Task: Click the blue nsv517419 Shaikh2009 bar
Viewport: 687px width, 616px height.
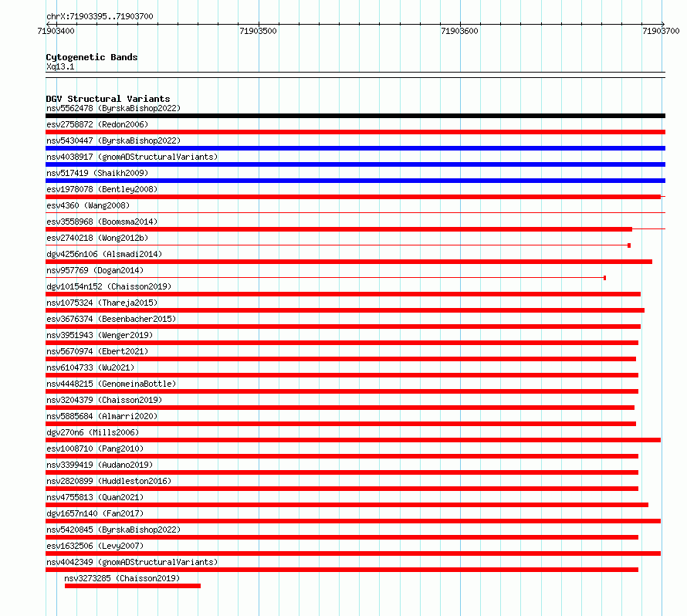Action: pyautogui.click(x=355, y=181)
